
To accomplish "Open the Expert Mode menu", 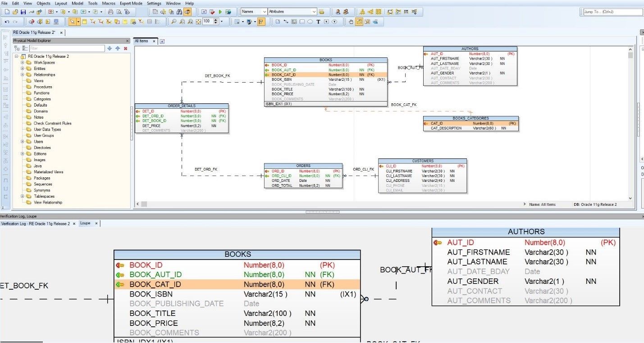I will pyautogui.click(x=131, y=3).
